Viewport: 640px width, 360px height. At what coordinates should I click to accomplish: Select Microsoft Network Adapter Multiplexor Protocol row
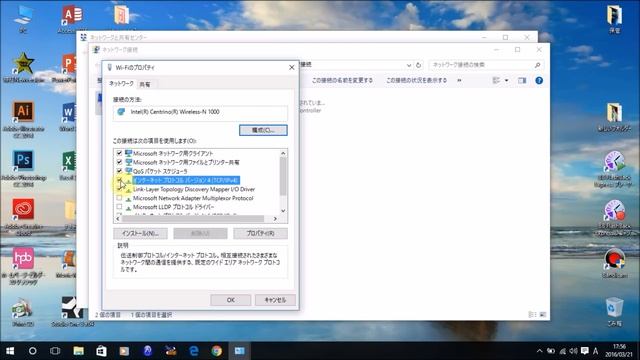[x=193, y=198]
